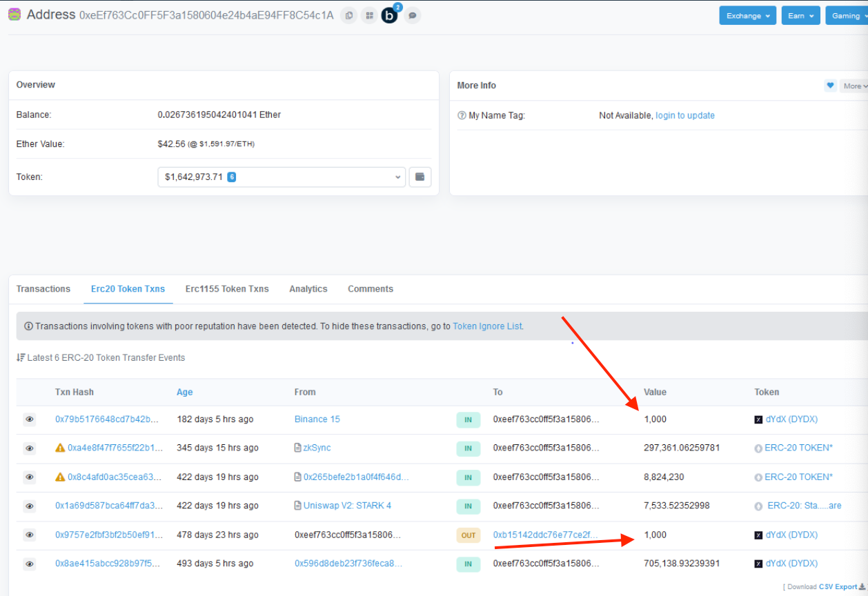Click the dYdX token logo in first row
The image size is (868, 596).
[759, 419]
